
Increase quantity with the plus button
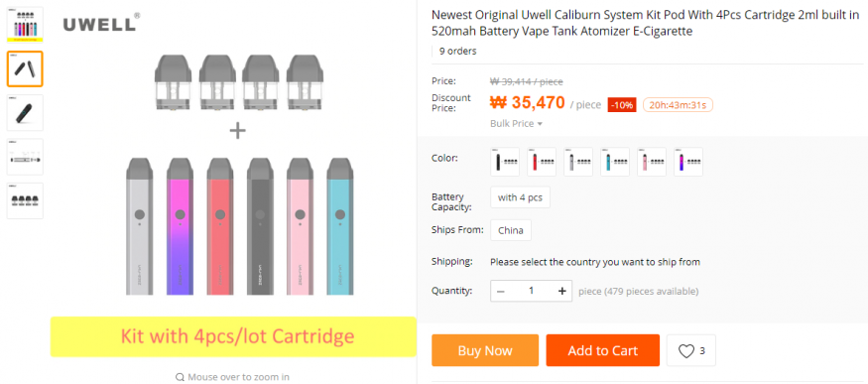click(561, 291)
